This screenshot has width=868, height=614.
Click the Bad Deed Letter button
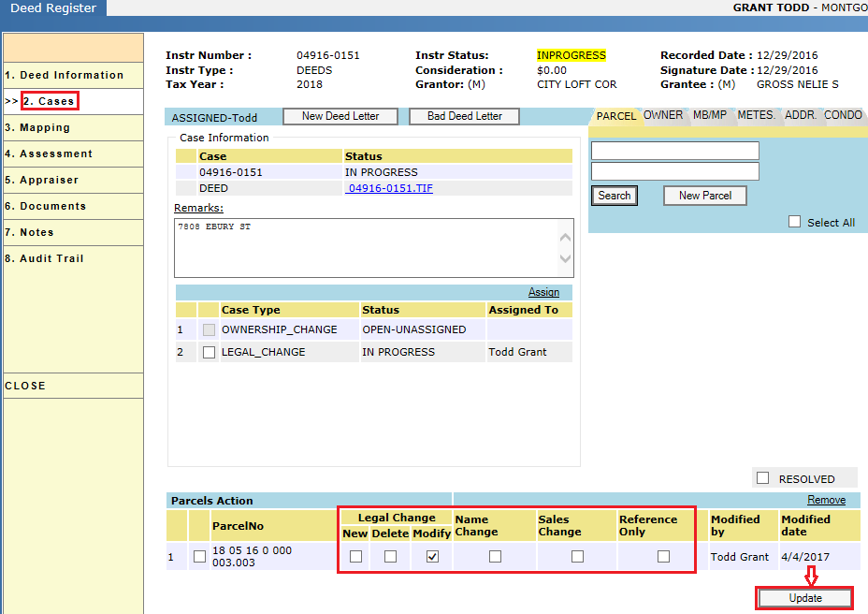point(465,116)
